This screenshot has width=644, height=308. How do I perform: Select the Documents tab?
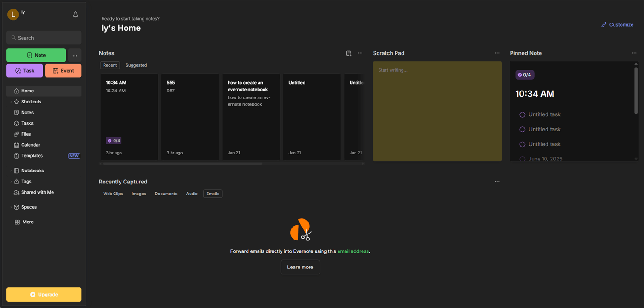pyautogui.click(x=166, y=194)
